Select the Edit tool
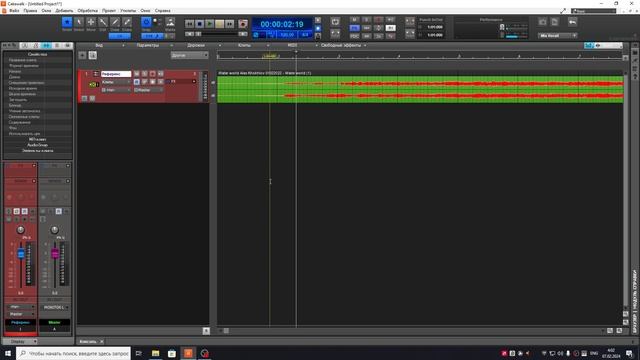640x360 pixels. 103,22
